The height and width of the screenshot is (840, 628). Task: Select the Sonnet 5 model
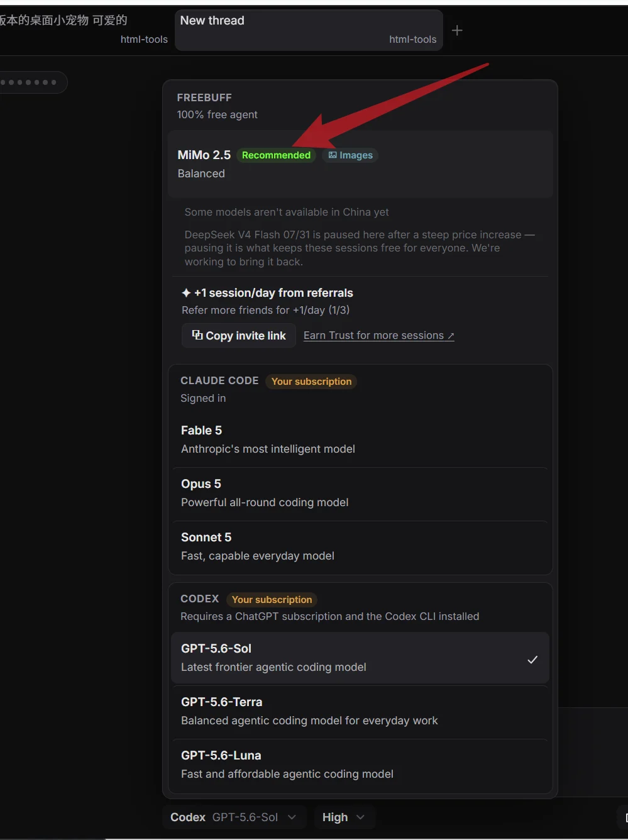tap(360, 546)
